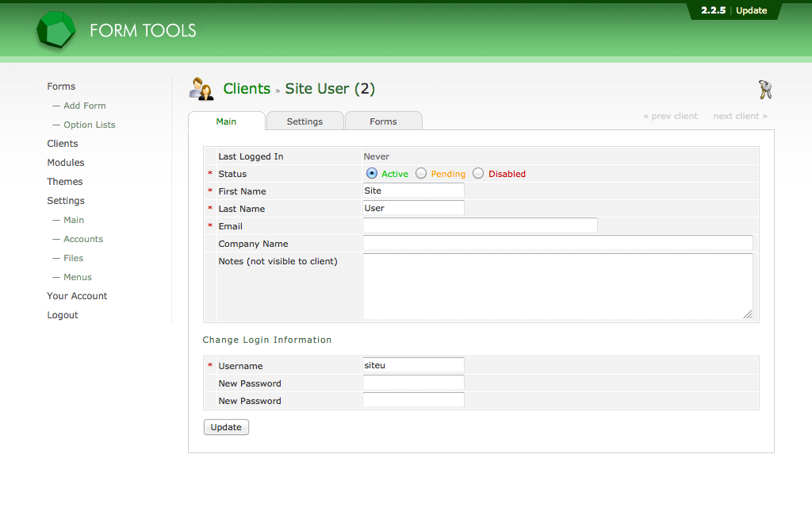
Task: Switch to the Settings tab
Action: [x=304, y=121]
